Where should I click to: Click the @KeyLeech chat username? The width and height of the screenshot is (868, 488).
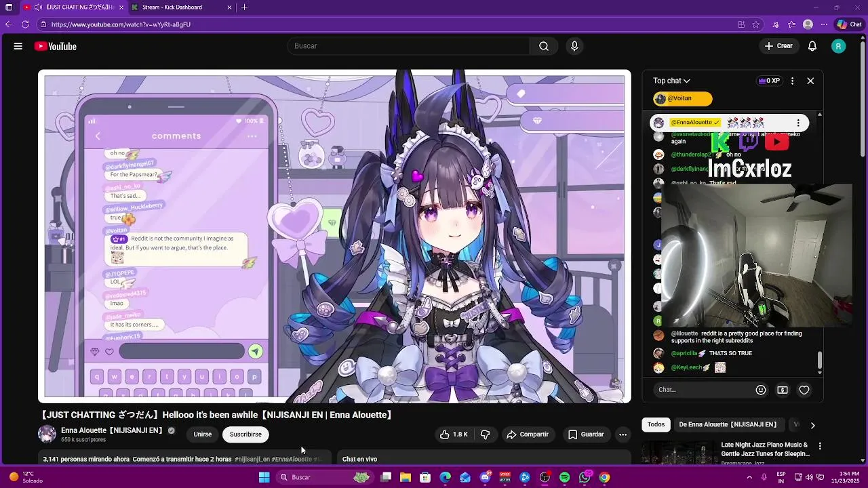coord(686,367)
